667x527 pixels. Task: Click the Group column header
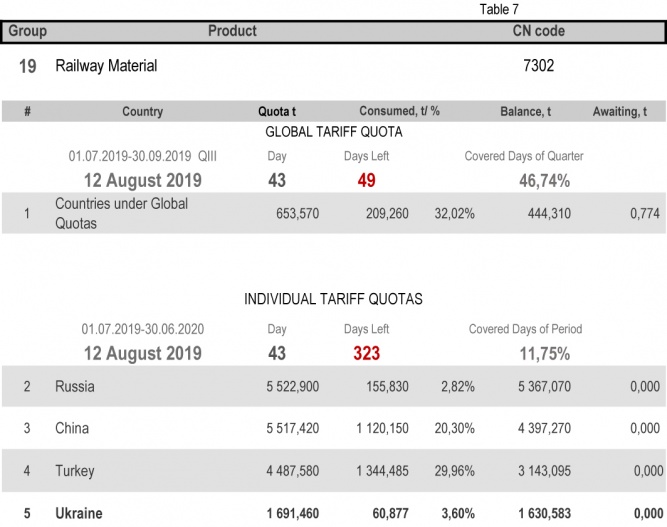pos(28,31)
